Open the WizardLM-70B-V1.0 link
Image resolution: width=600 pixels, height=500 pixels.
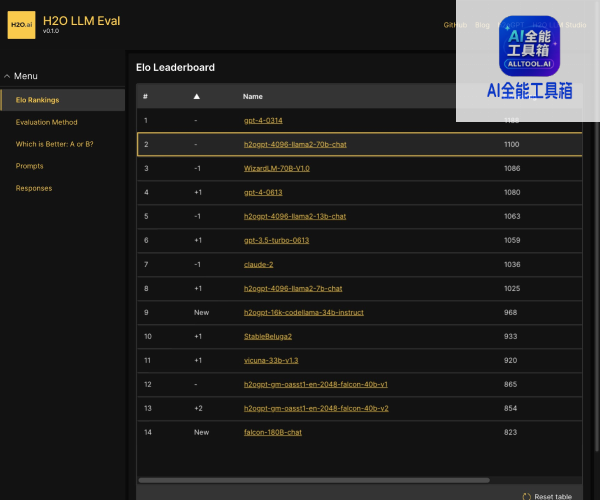click(x=277, y=168)
